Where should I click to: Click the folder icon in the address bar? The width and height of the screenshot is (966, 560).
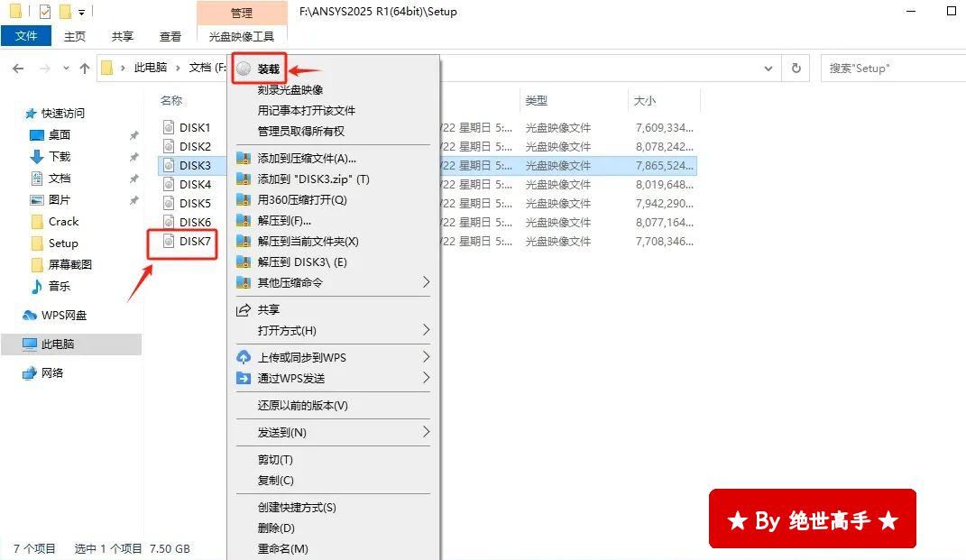(x=107, y=68)
